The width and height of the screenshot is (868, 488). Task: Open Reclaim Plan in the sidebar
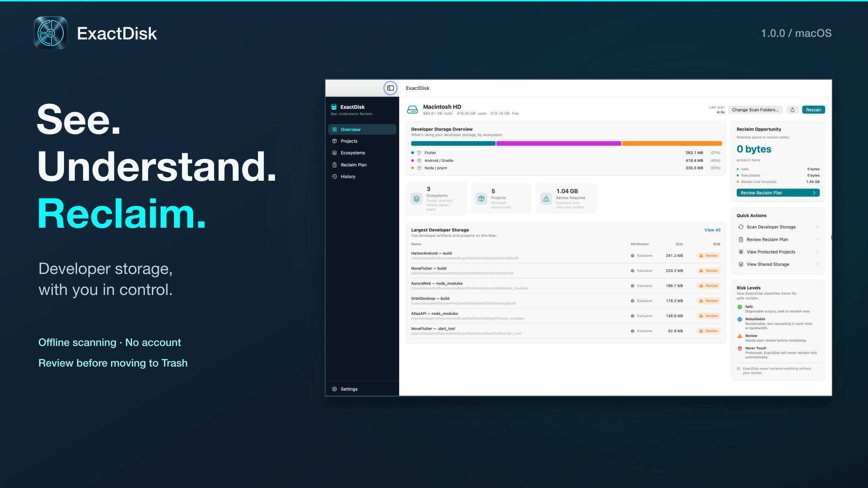click(x=362, y=165)
